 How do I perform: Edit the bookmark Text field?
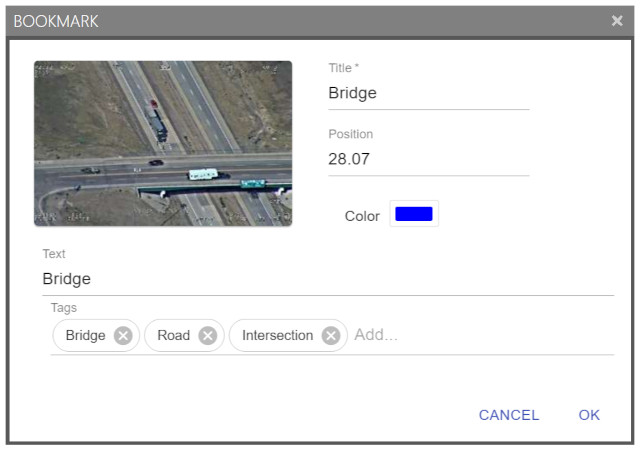pos(328,279)
